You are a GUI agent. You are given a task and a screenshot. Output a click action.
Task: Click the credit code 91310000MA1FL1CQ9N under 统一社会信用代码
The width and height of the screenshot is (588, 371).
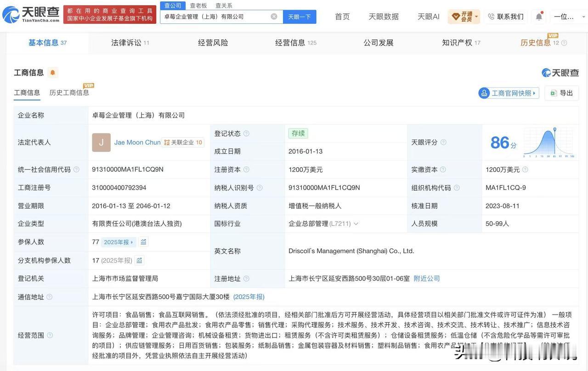pyautogui.click(x=128, y=169)
